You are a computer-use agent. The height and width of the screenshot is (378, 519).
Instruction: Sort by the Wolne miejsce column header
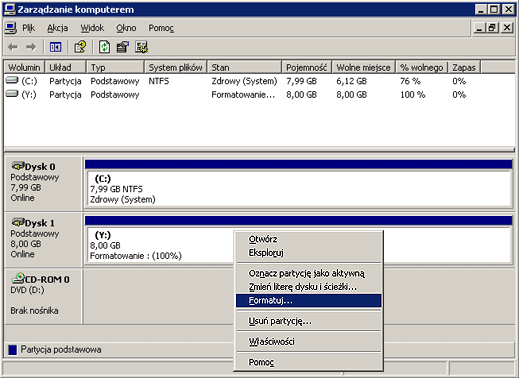click(x=363, y=67)
